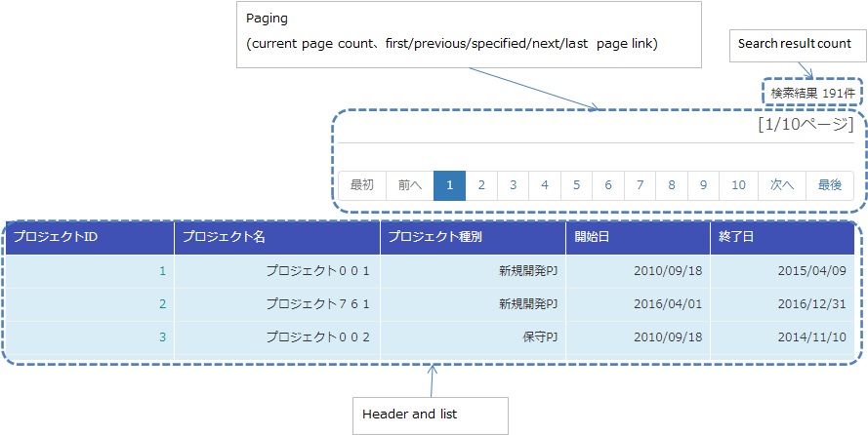
Task: Click the 検索結果 191件 result count
Action: coord(812,94)
